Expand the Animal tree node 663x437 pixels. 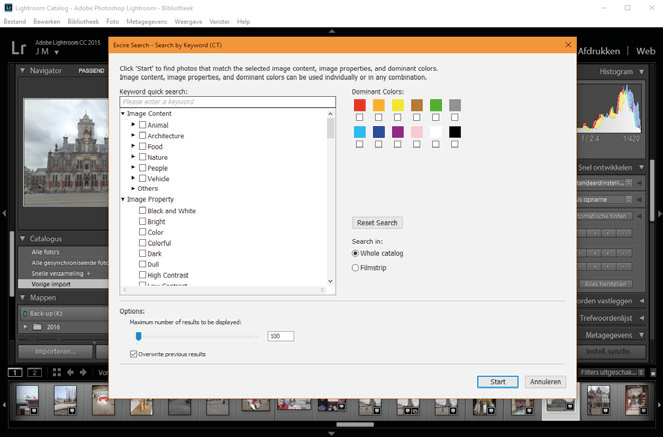click(x=133, y=125)
